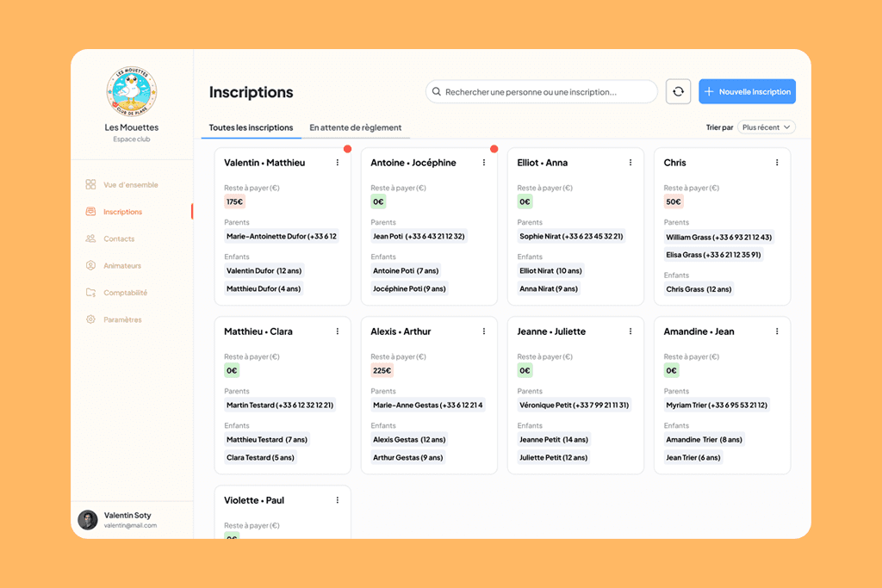Screen dimensions: 882x588
Task: Open options menu for Jeanne • Juliette card
Action: click(630, 331)
